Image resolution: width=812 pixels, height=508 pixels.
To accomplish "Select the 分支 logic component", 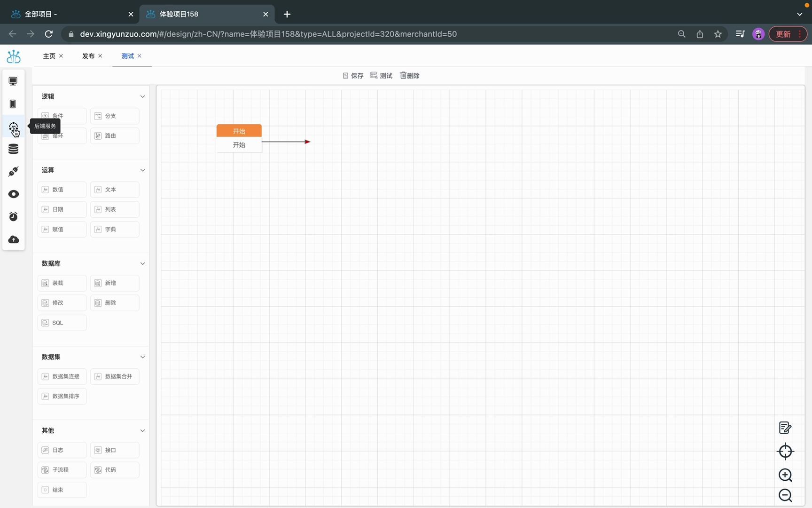I will pos(115,116).
